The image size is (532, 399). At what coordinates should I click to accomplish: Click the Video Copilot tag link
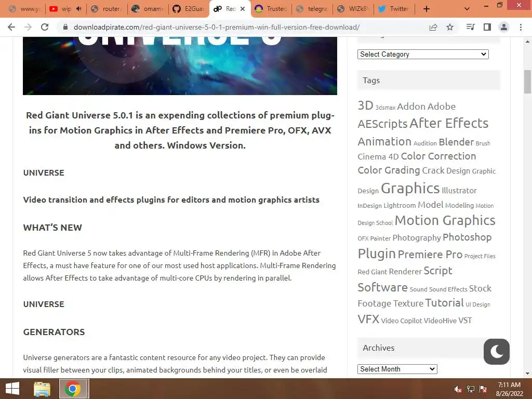click(402, 321)
